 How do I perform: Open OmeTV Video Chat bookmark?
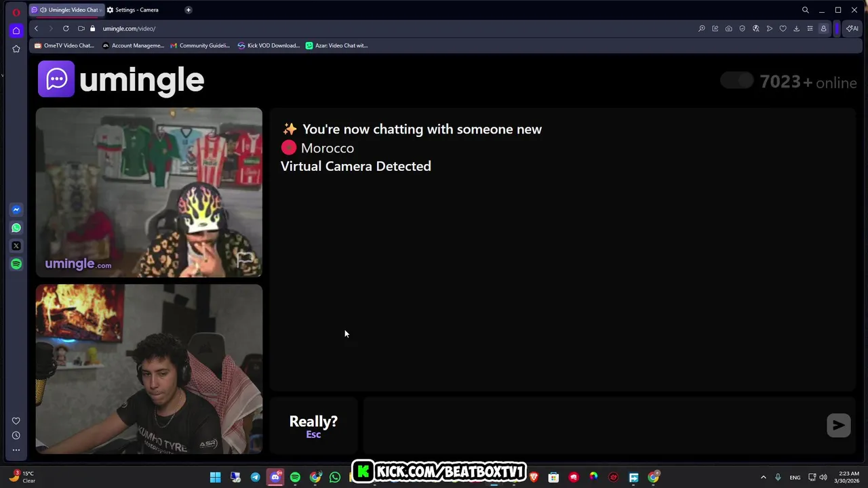pos(64,45)
